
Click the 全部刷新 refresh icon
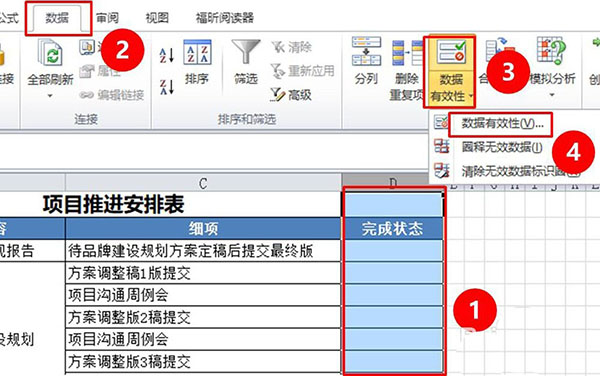[50, 53]
